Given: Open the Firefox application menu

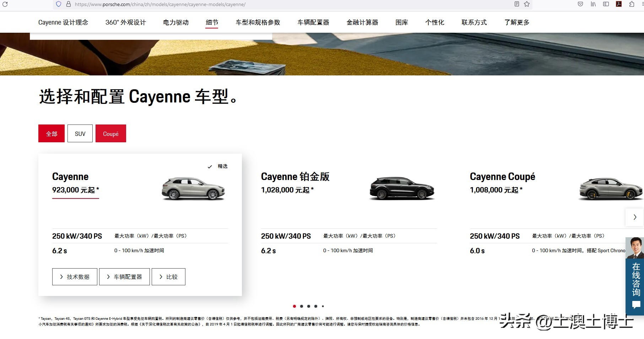Looking at the screenshot, I should coord(642,5).
